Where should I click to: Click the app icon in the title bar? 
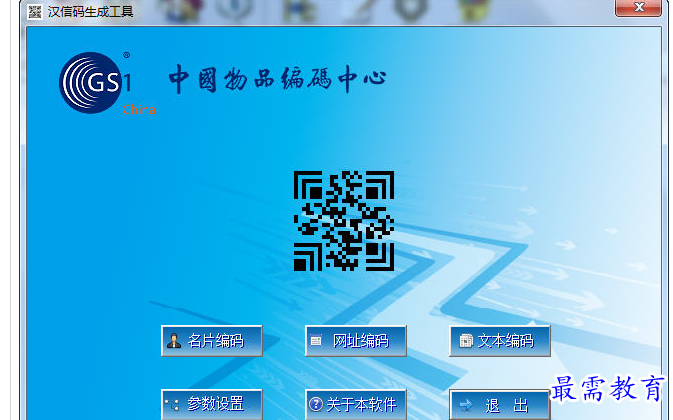35,12
